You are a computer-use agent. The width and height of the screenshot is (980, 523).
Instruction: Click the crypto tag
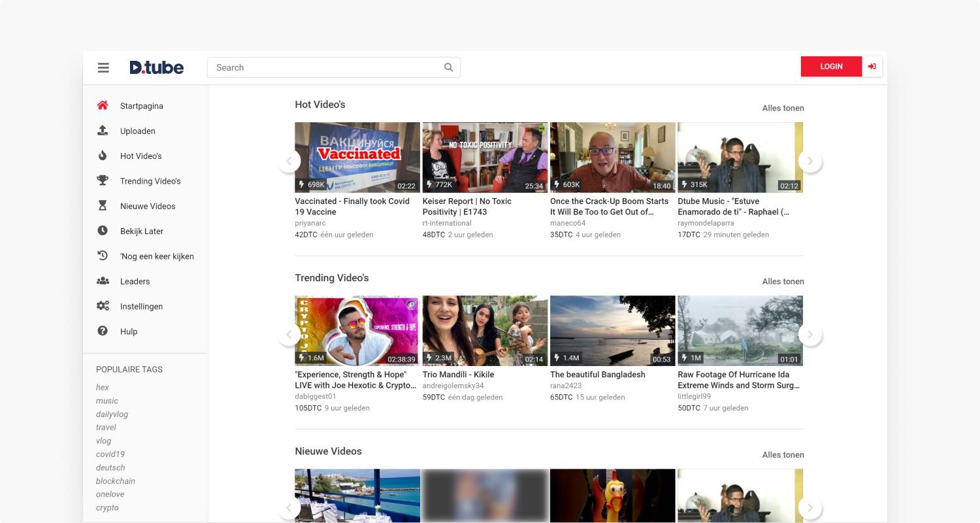[107, 508]
